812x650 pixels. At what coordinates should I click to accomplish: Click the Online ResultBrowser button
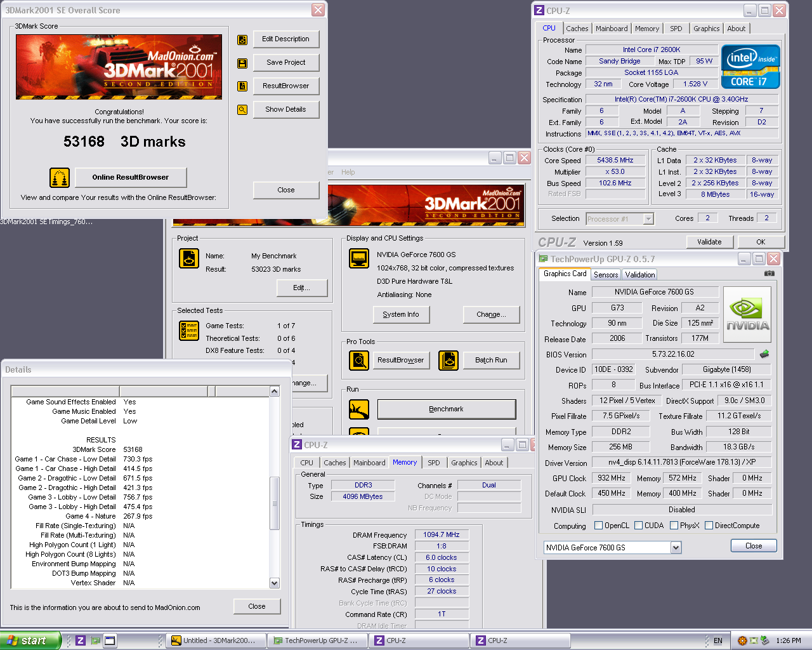click(131, 177)
